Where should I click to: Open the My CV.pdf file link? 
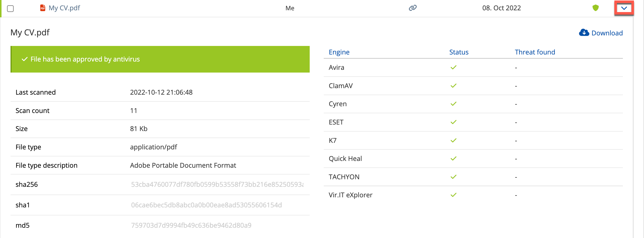click(x=64, y=8)
